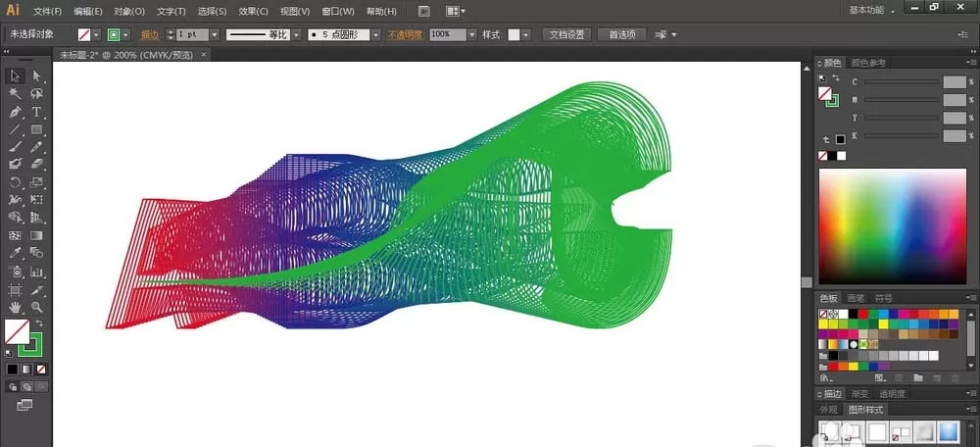
Task: Click the 首选项 button
Action: coord(622,35)
